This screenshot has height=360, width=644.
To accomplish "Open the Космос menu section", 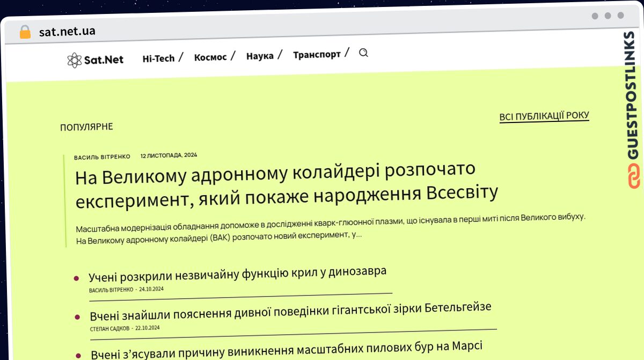I will (x=210, y=57).
